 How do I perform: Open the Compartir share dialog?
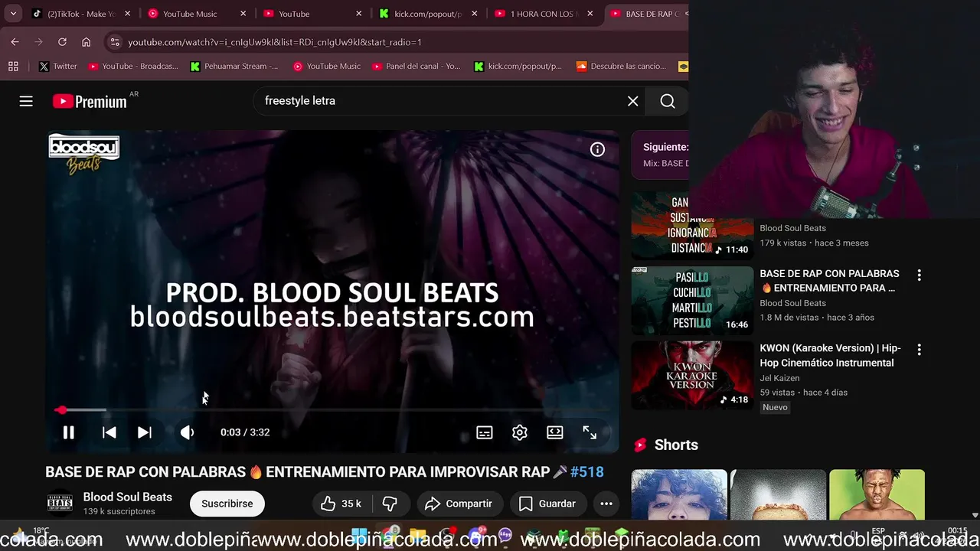click(x=459, y=504)
